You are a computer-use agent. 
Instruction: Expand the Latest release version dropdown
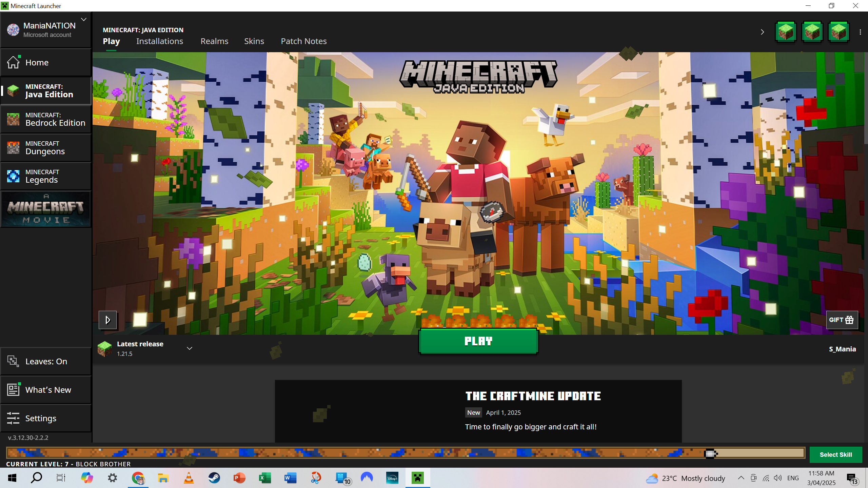(190, 348)
